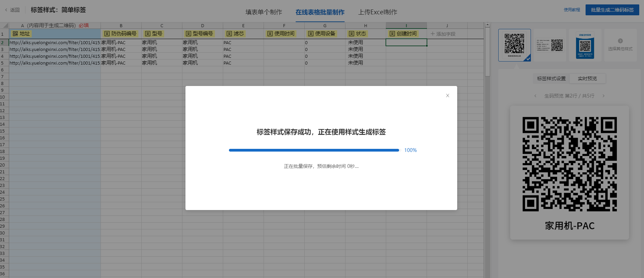Select the 家用机-PAC cell in row 4
Viewport: 644px width, 278px height.
(121, 56)
